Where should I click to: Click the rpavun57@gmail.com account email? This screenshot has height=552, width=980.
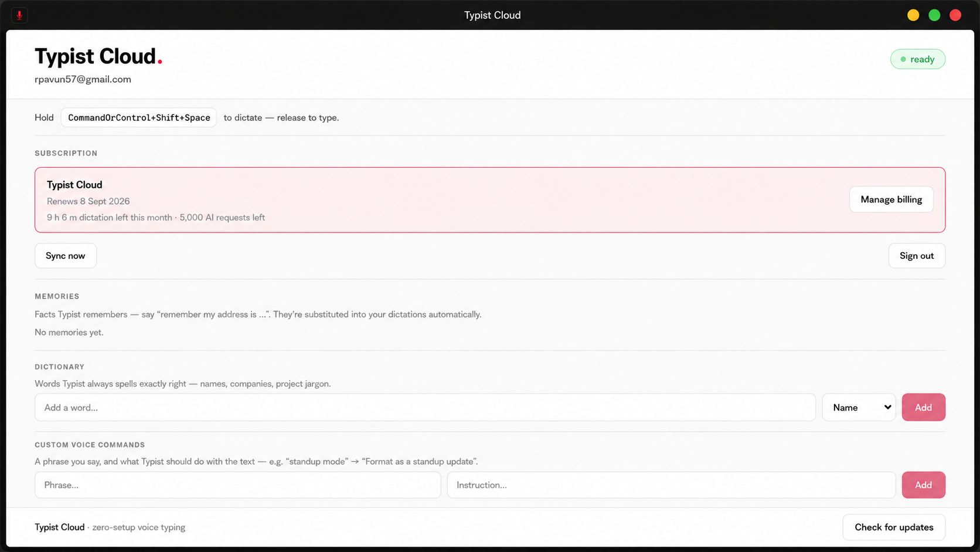coord(83,79)
